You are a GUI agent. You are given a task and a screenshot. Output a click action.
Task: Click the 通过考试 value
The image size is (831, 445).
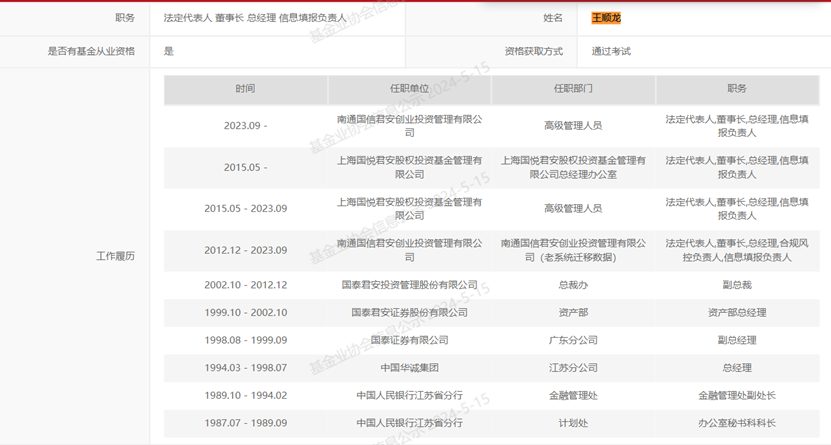(611, 51)
